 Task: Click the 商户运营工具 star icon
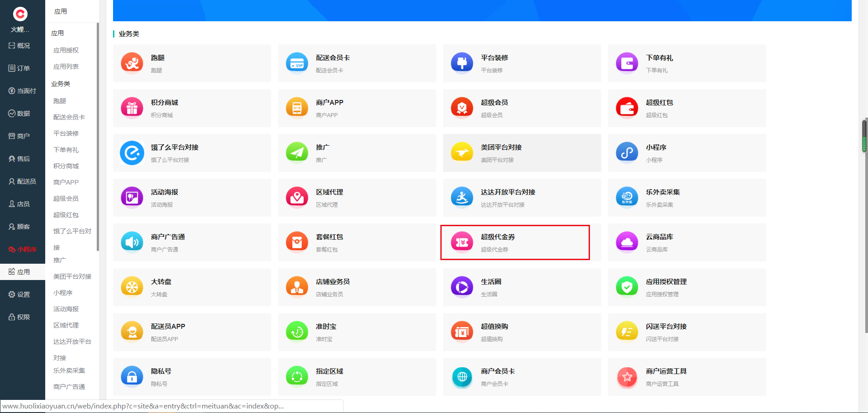pos(627,376)
